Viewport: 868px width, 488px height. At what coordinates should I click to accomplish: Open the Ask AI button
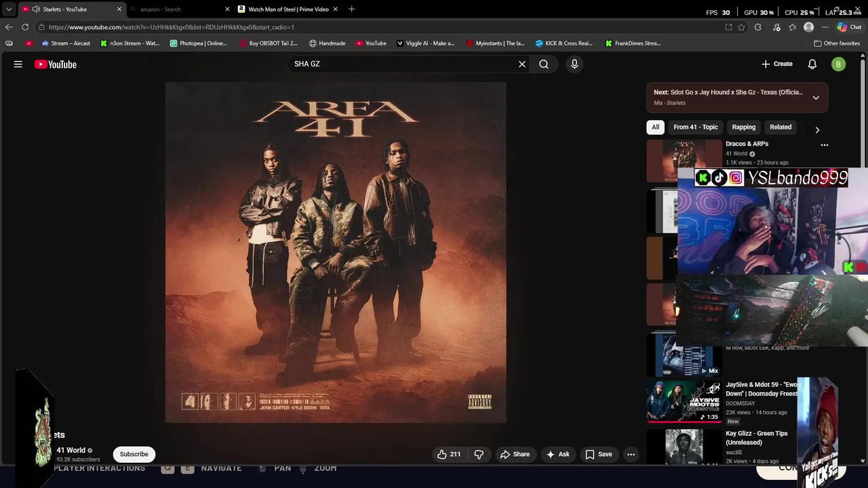coord(558,454)
